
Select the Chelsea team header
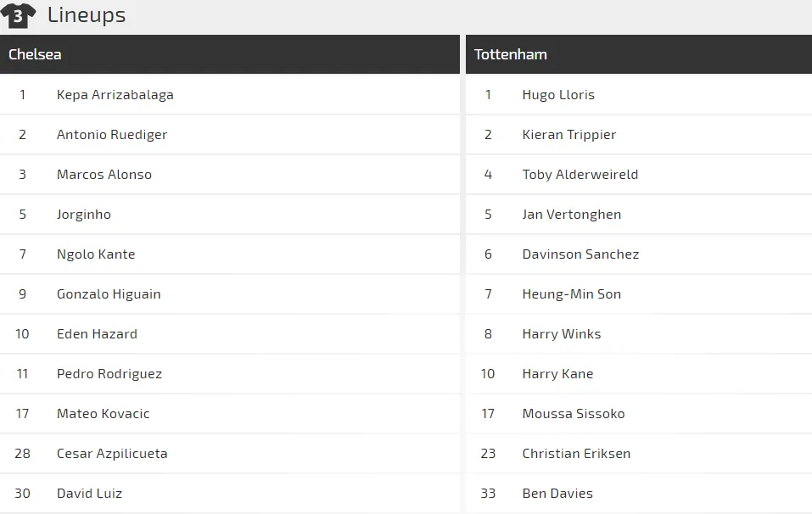click(x=35, y=54)
